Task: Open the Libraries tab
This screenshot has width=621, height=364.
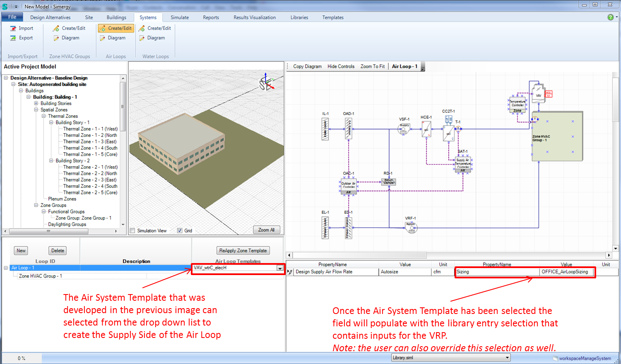Action: [299, 17]
